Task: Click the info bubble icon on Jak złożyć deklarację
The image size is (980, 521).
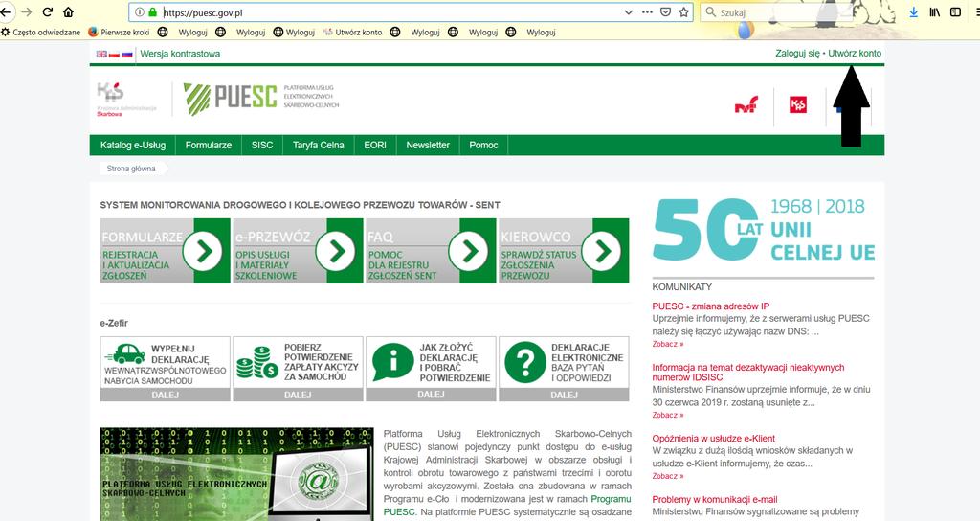Action: pos(392,361)
